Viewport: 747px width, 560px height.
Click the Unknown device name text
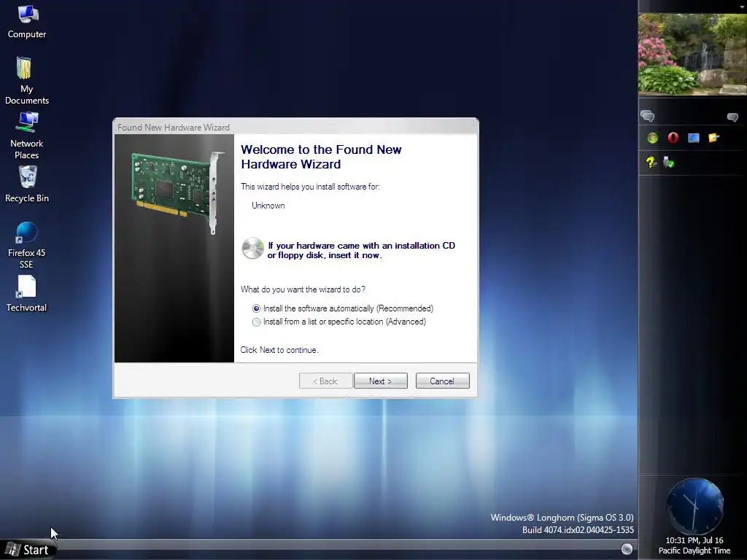pyautogui.click(x=268, y=206)
